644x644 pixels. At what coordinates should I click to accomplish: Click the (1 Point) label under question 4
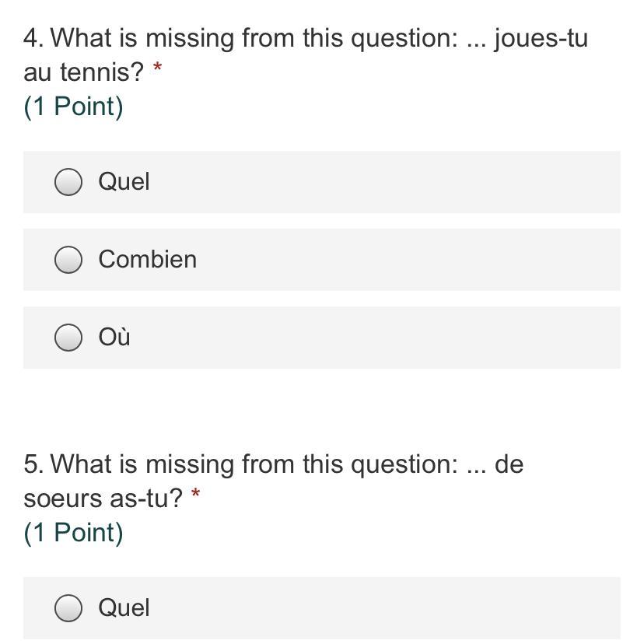tap(74, 107)
